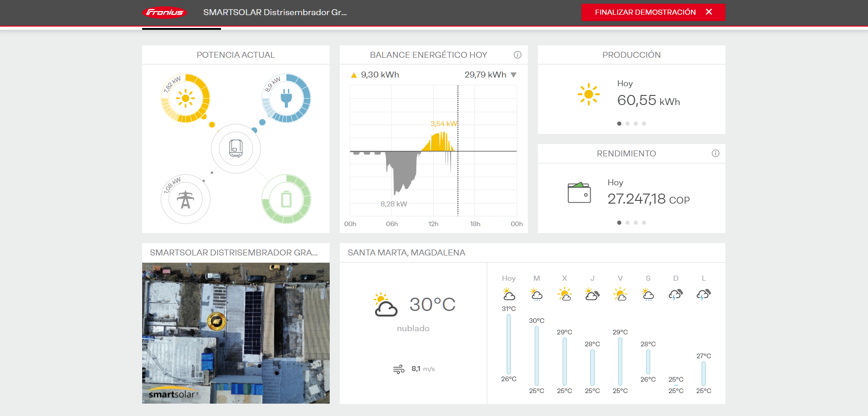Select last pagination dot in Producción
868x416 pixels.
[644, 124]
